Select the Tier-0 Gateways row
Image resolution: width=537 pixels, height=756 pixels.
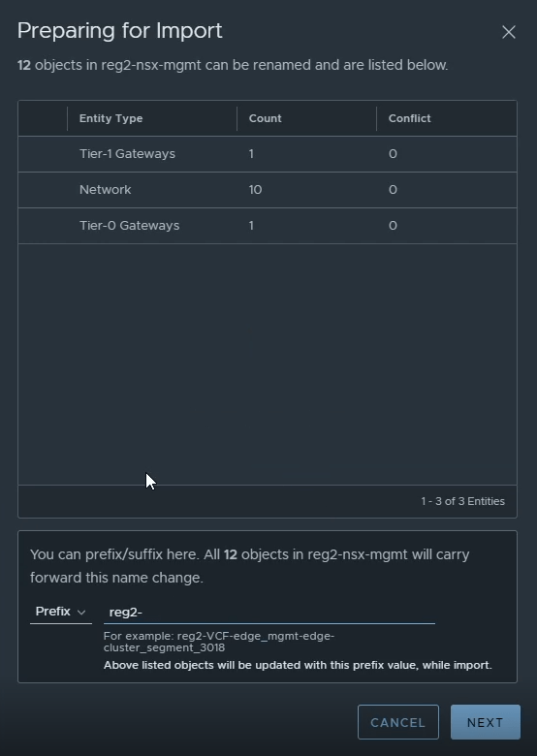click(268, 226)
